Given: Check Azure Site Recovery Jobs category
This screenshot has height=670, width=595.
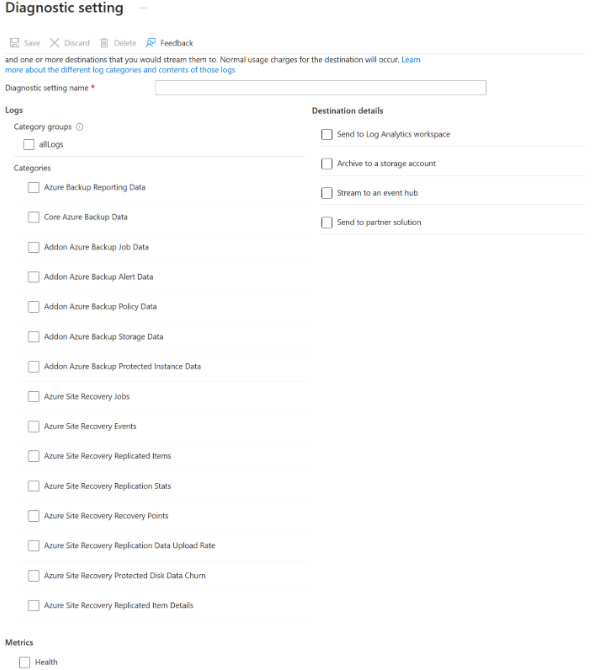Looking at the screenshot, I should click(x=33, y=397).
